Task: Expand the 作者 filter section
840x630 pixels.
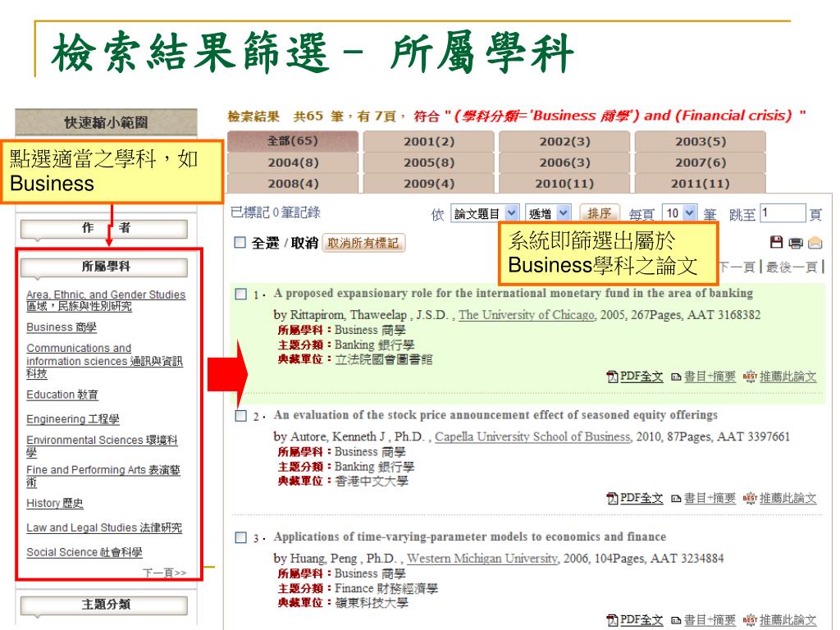Action: click(x=104, y=229)
